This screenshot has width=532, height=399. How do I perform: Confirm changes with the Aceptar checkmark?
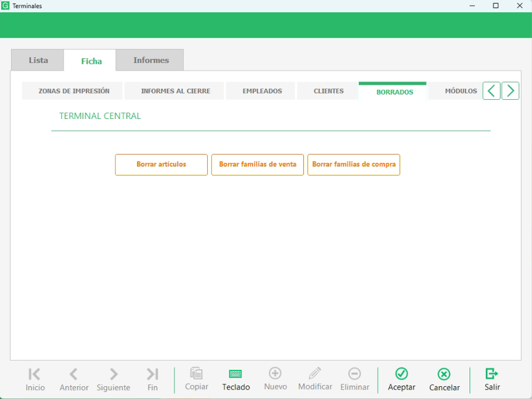pos(402,374)
